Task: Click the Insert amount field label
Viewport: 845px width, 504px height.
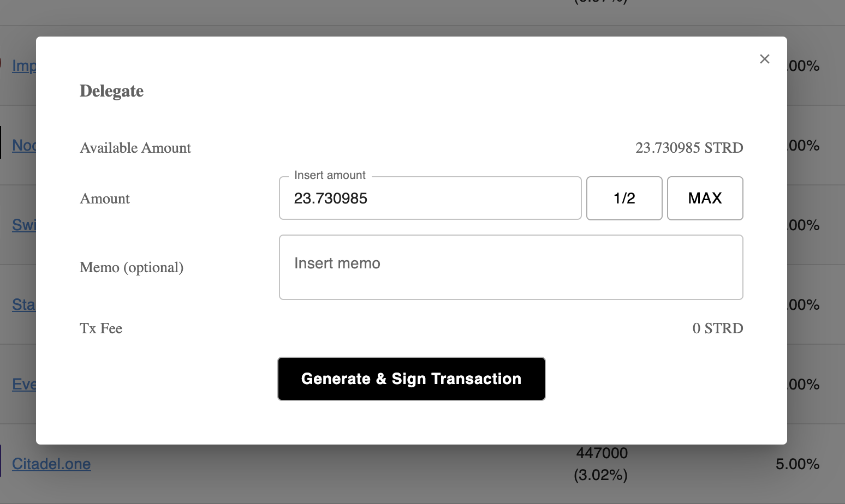Action: point(330,175)
